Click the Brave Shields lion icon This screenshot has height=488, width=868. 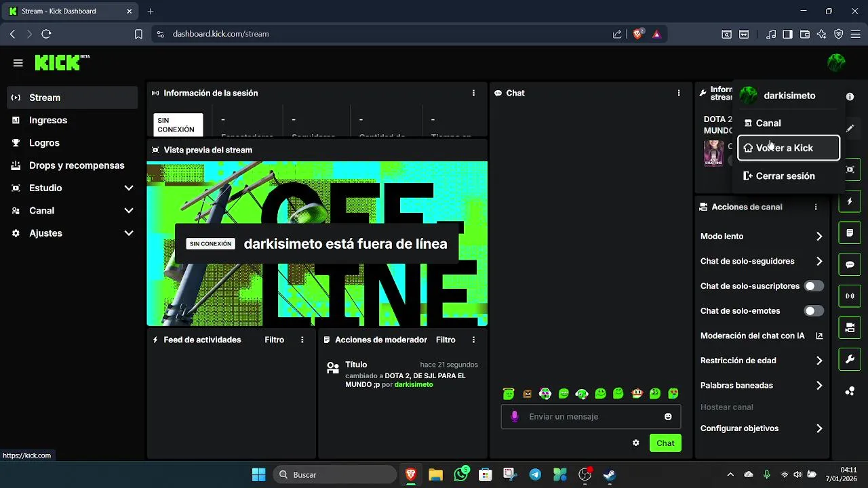coord(637,34)
